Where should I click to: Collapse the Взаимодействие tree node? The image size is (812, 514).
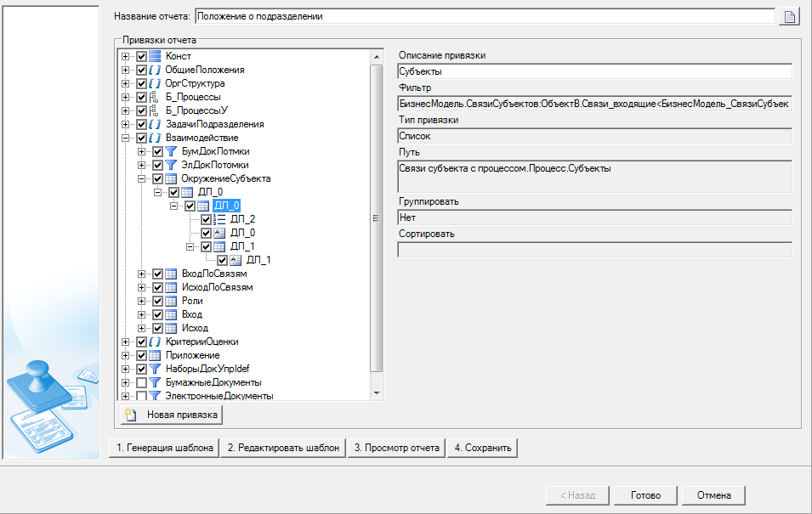(126, 138)
